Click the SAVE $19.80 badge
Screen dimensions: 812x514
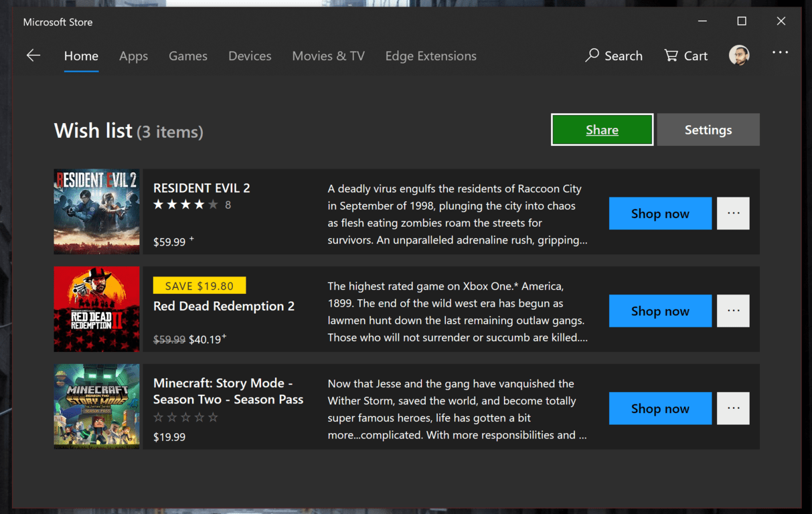click(199, 286)
